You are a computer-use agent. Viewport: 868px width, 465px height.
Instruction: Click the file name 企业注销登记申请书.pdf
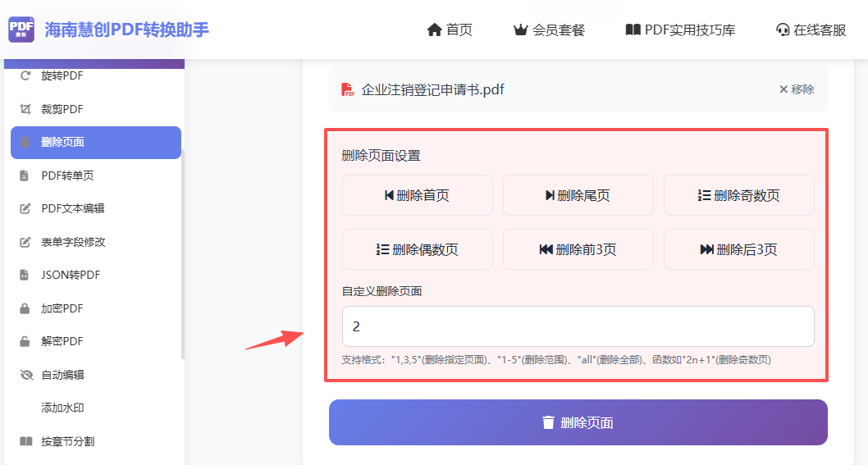[x=432, y=89]
